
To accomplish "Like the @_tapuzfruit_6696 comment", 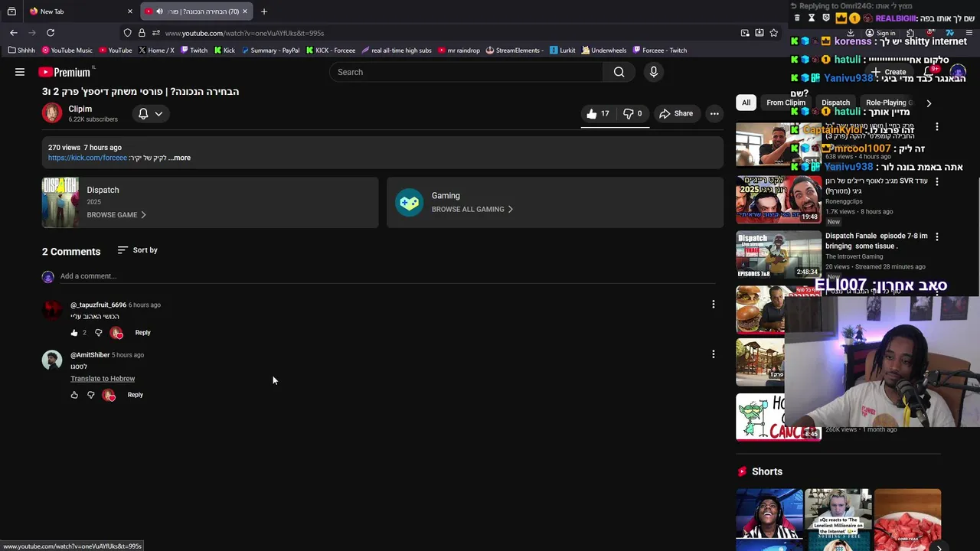I will [x=74, y=333].
